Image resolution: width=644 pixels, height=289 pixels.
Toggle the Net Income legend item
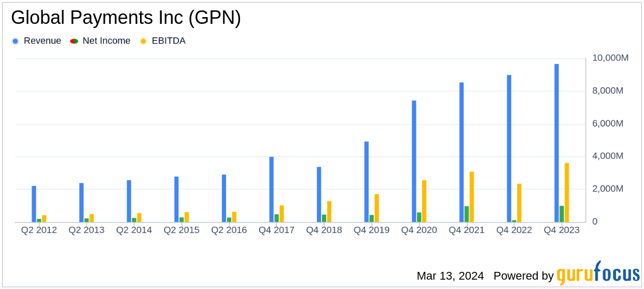tap(100, 41)
